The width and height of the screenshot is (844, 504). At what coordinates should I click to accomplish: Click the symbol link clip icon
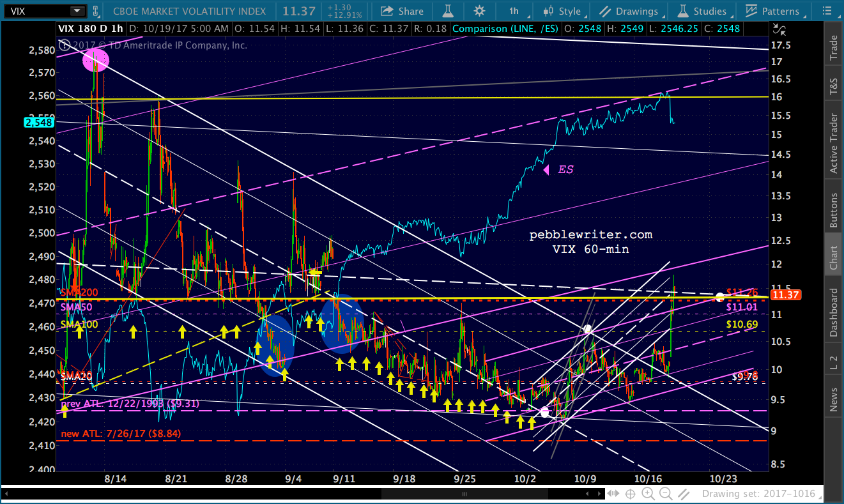pyautogui.click(x=95, y=11)
